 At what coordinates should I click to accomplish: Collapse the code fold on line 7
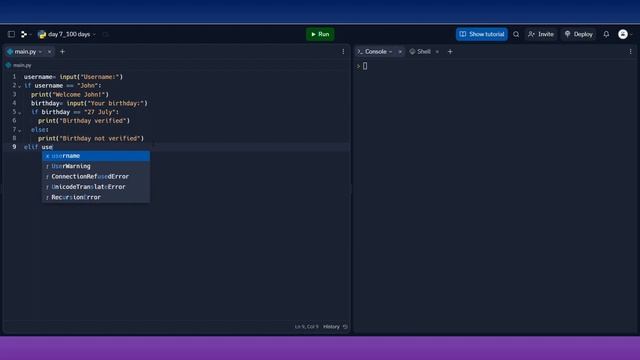click(x=19, y=131)
